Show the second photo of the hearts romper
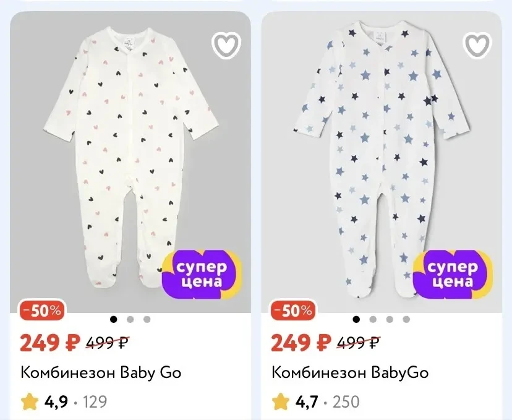Viewport: 512px width, 420px height. [x=130, y=319]
